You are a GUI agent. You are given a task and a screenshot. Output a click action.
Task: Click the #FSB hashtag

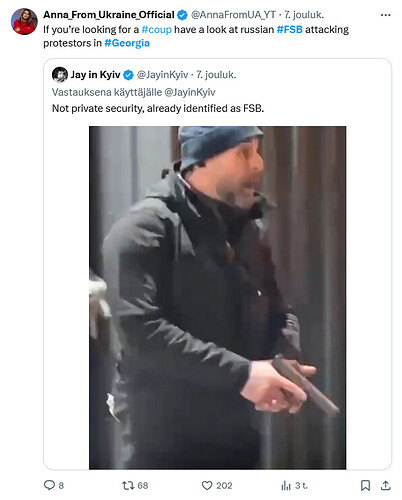pyautogui.click(x=289, y=30)
